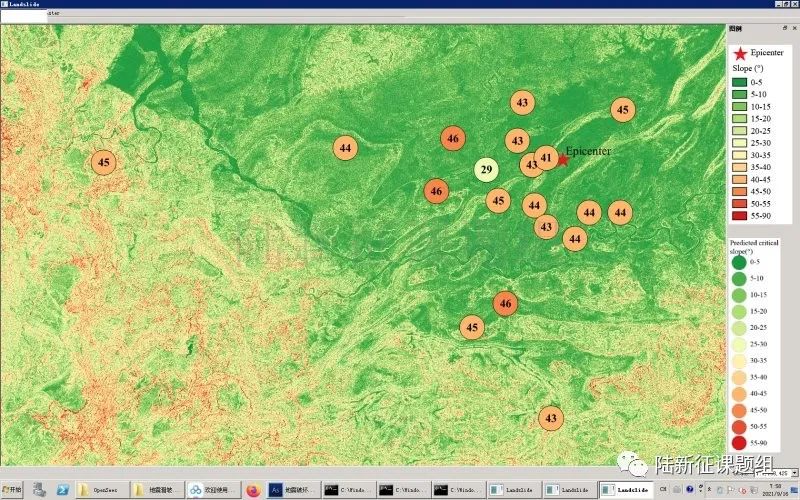Click the Windows Start button
Viewport: 800px width, 500px height.
[13, 490]
